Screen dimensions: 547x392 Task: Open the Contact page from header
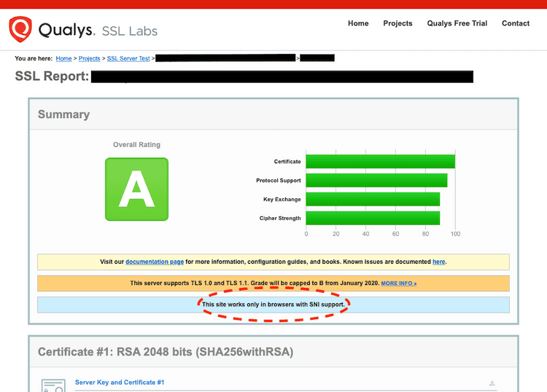tap(516, 23)
